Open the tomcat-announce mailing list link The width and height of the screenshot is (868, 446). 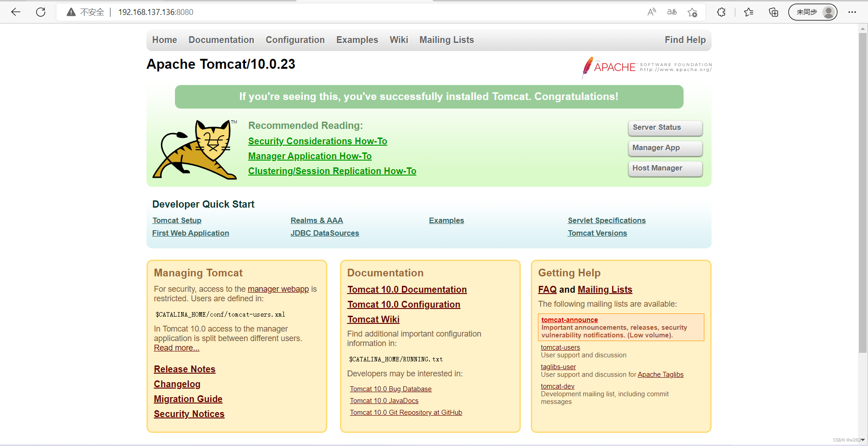tap(570, 320)
